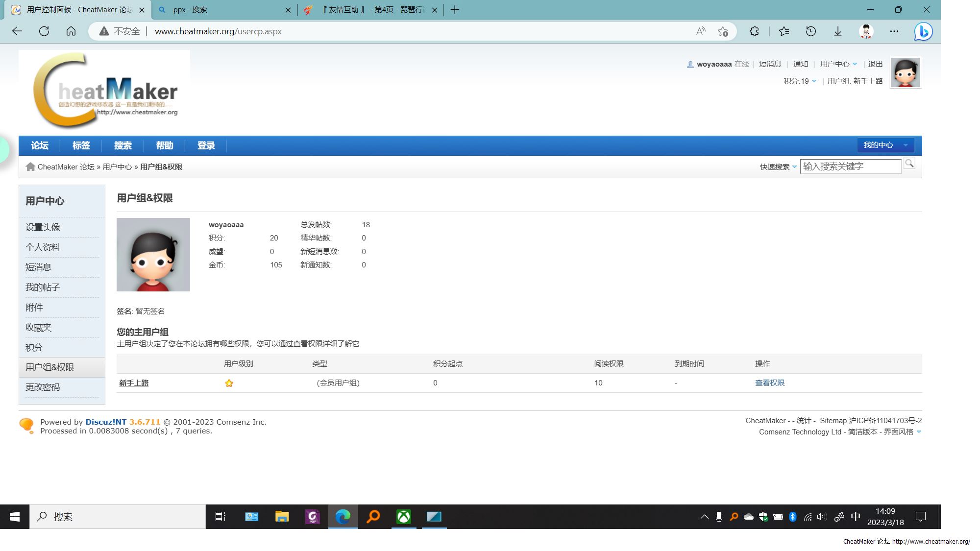The image size is (980, 551).
Task: Add page to favorites star icon
Action: (723, 31)
